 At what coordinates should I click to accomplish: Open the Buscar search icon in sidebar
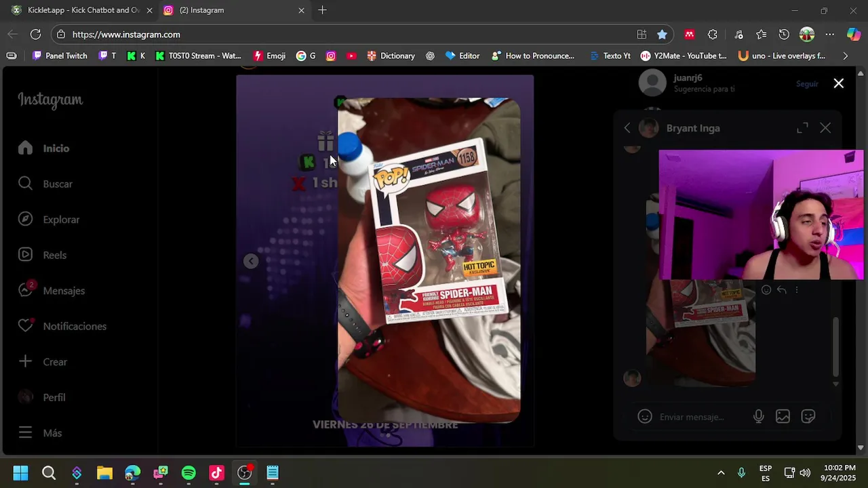click(x=25, y=184)
